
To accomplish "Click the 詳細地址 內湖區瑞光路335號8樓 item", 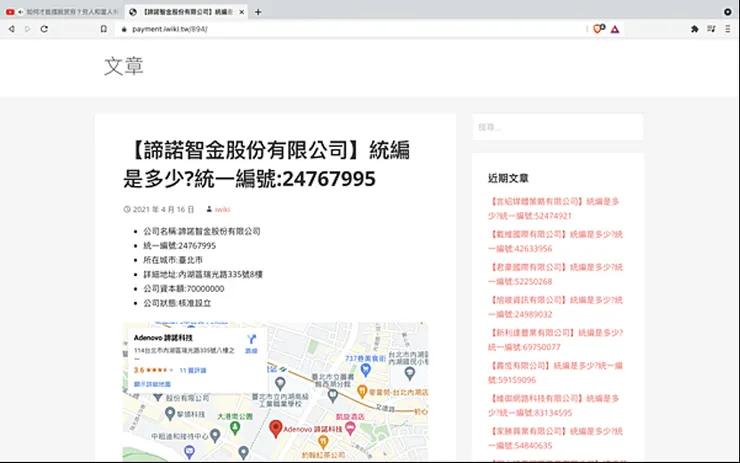I will (x=203, y=274).
